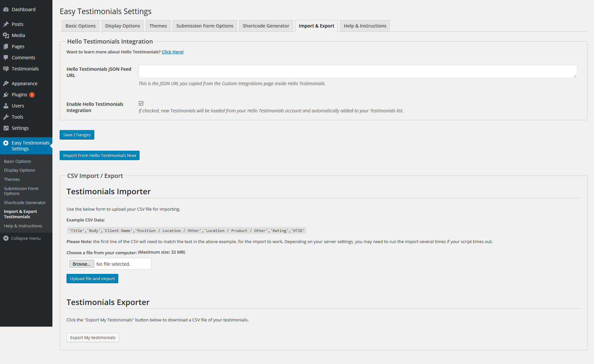
Task: Click the Tools wrench icon
Action: (6, 117)
